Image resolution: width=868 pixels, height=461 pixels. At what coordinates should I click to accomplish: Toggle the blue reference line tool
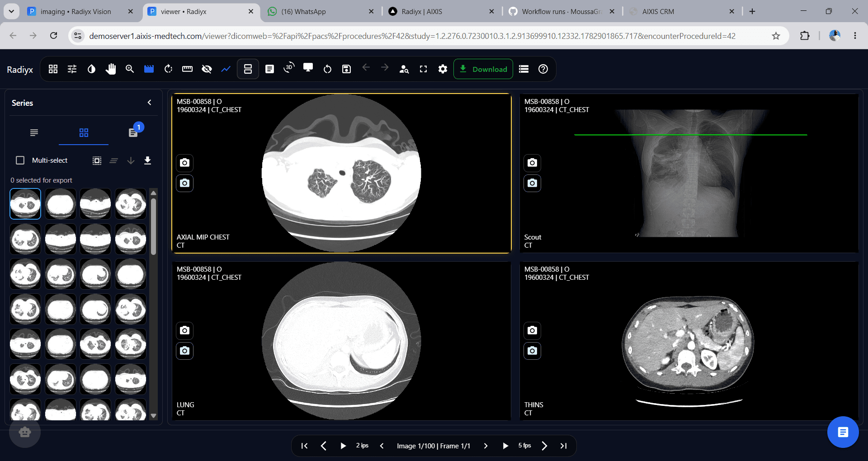(x=226, y=69)
